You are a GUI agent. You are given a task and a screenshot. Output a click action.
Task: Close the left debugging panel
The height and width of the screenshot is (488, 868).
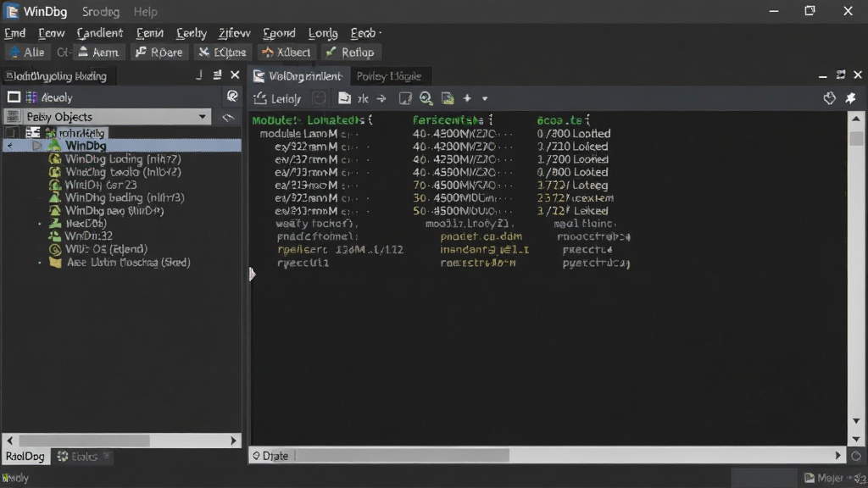tap(235, 75)
